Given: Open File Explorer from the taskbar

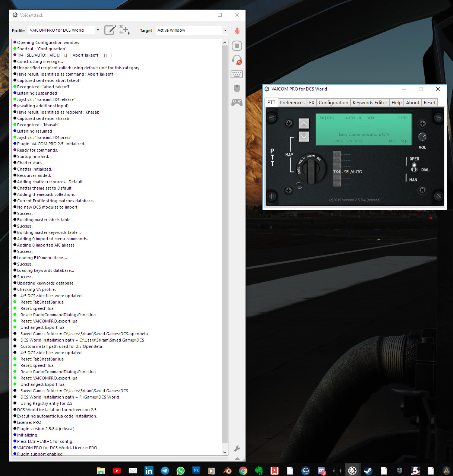Looking at the screenshot, I should tap(101, 471).
